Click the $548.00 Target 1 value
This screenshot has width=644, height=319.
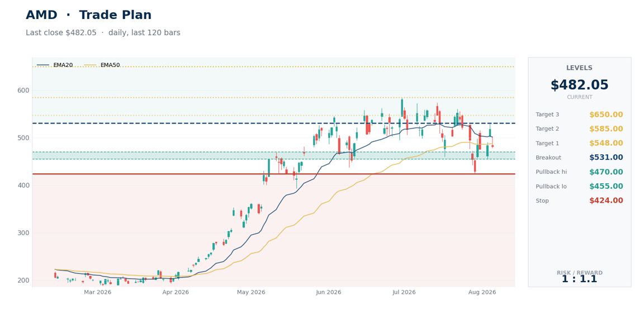click(x=606, y=143)
